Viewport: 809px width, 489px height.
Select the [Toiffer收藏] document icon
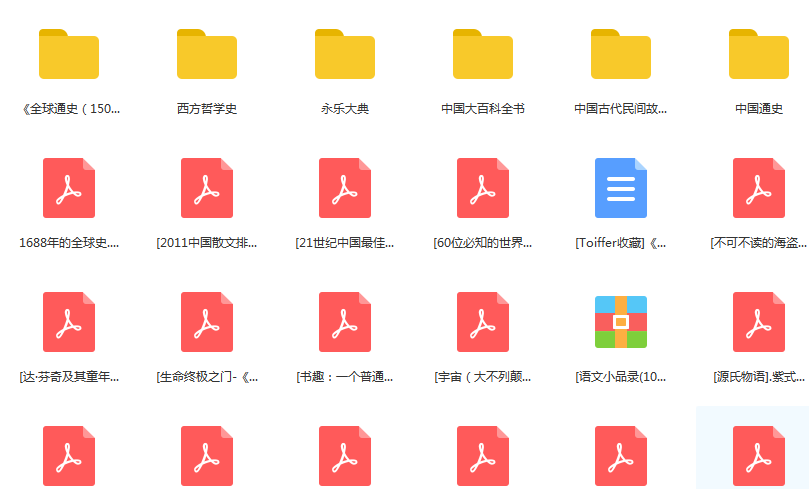(x=621, y=188)
